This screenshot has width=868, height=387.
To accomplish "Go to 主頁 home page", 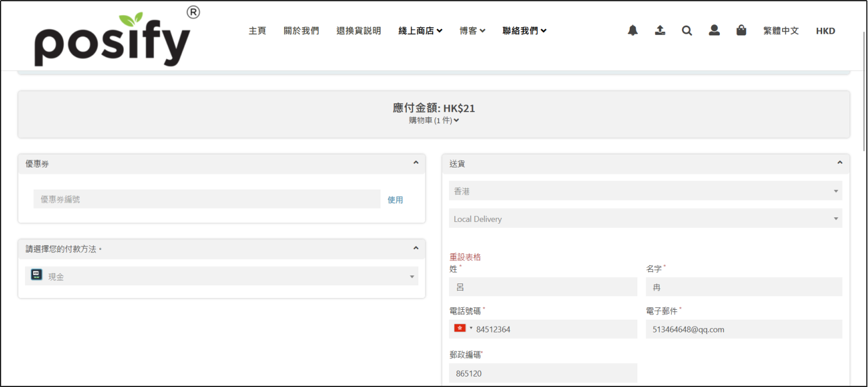I will (257, 31).
